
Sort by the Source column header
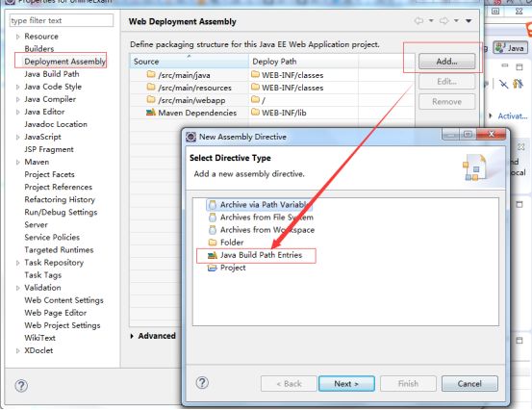click(x=189, y=62)
